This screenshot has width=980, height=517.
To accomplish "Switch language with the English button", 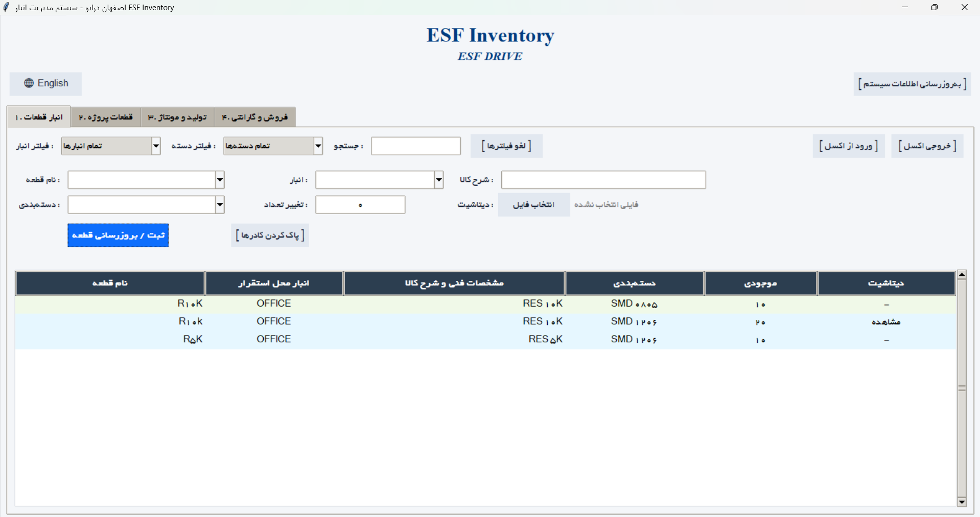I will (45, 83).
